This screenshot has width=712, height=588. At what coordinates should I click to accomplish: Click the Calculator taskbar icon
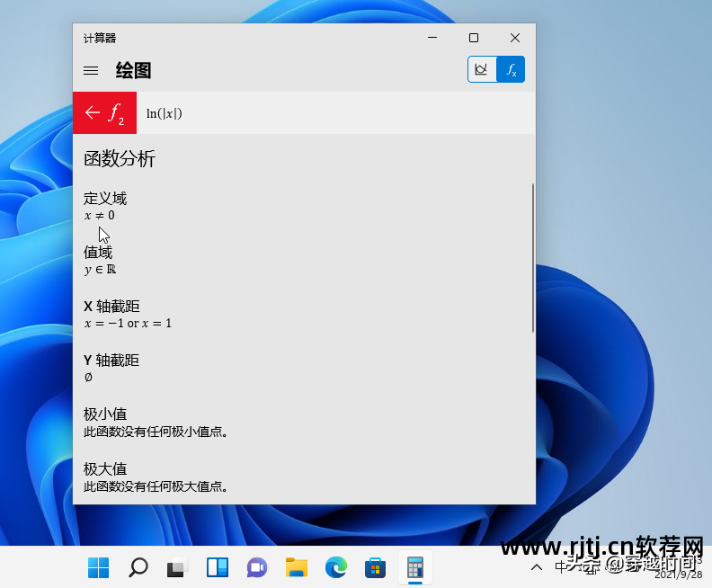pos(415,567)
